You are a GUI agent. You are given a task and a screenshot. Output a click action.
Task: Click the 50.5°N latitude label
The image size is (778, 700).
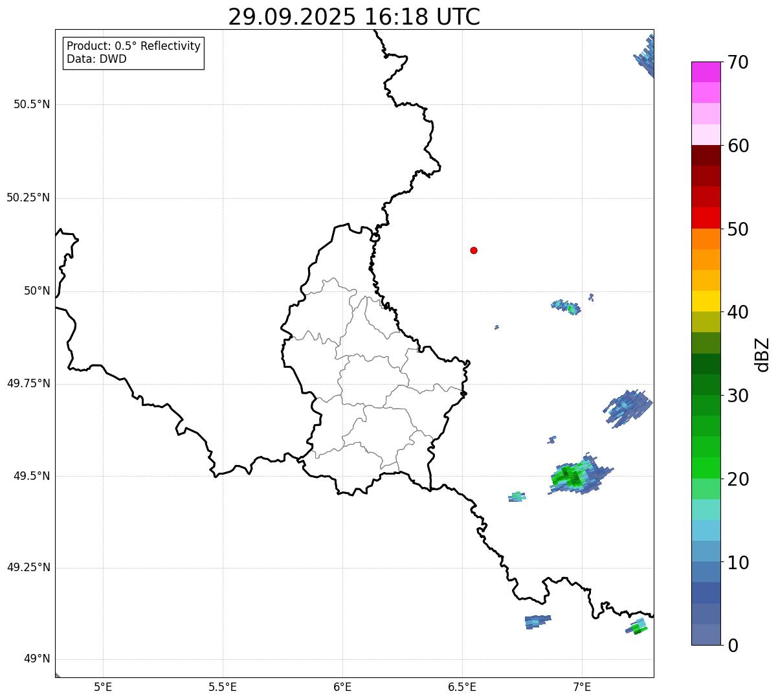32,104
